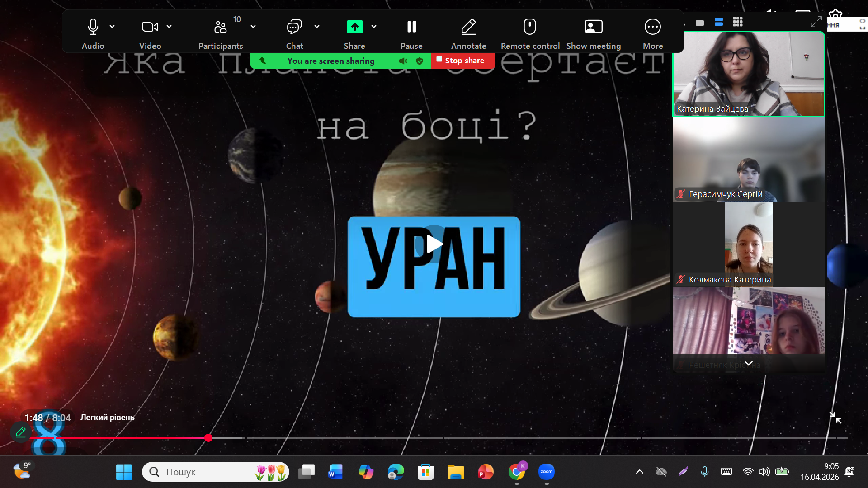This screenshot has height=488, width=868.
Task: Switch video panel to single-tile view
Action: tap(700, 23)
